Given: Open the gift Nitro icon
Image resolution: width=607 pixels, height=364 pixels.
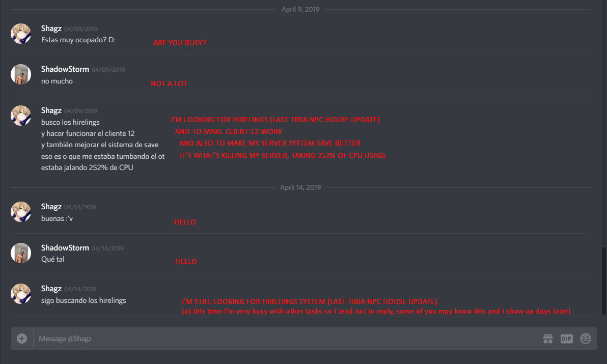Looking at the screenshot, I should tap(548, 339).
